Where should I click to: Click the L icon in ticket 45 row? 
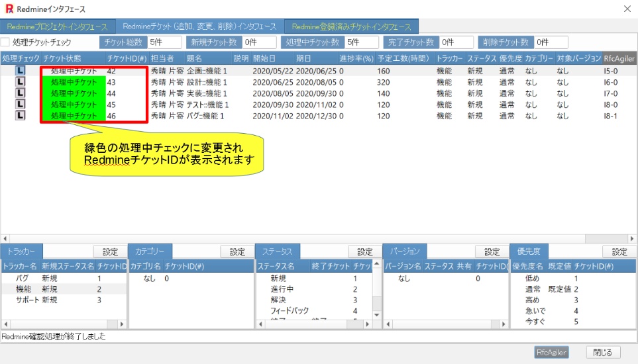coord(20,105)
